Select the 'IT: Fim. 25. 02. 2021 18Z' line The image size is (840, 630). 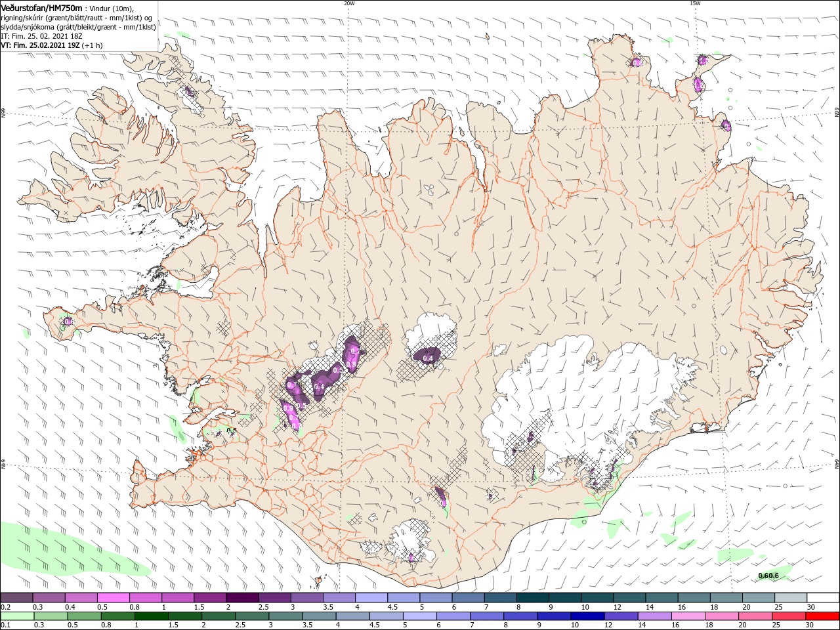tap(41, 36)
